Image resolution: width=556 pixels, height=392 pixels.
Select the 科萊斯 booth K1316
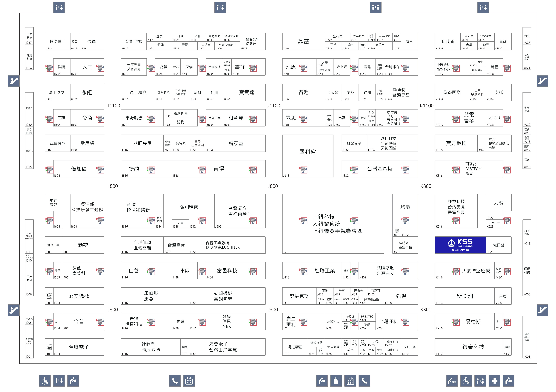[x=448, y=41]
